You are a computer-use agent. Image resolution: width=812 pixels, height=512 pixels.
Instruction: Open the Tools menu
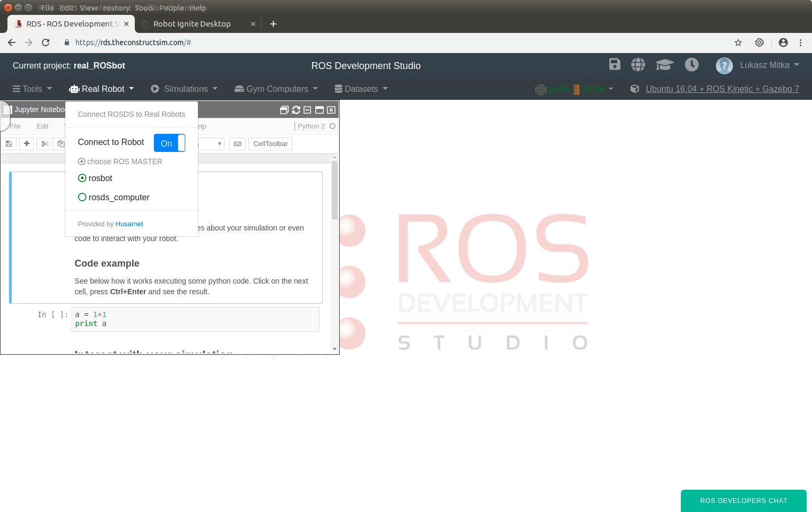pos(32,89)
